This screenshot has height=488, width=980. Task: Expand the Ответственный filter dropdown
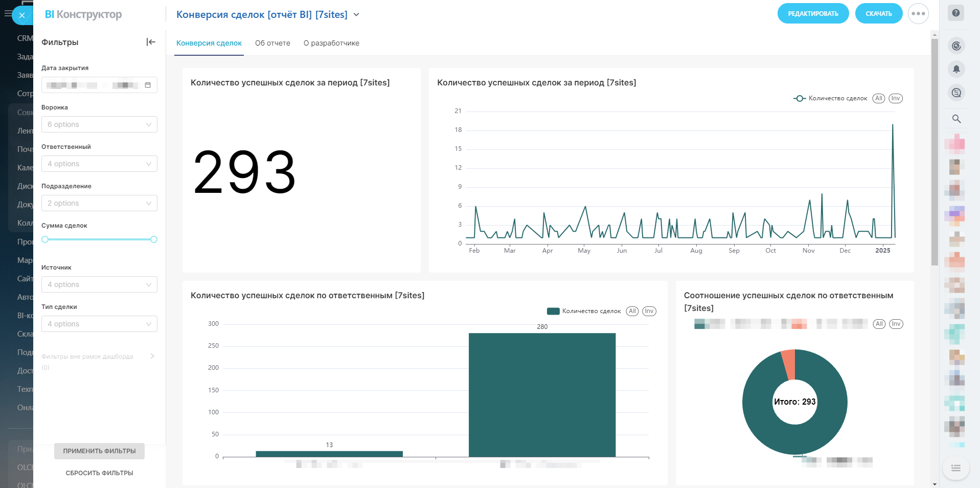pyautogui.click(x=99, y=164)
